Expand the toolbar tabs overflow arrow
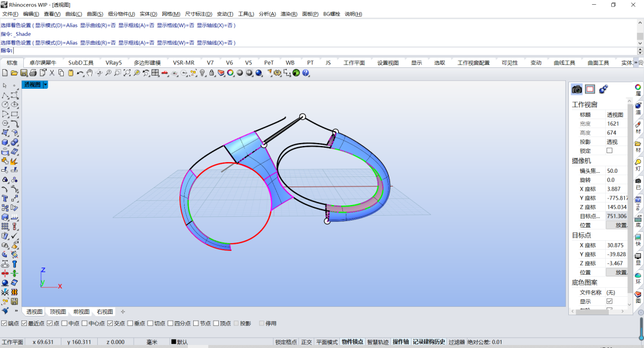 click(636, 63)
